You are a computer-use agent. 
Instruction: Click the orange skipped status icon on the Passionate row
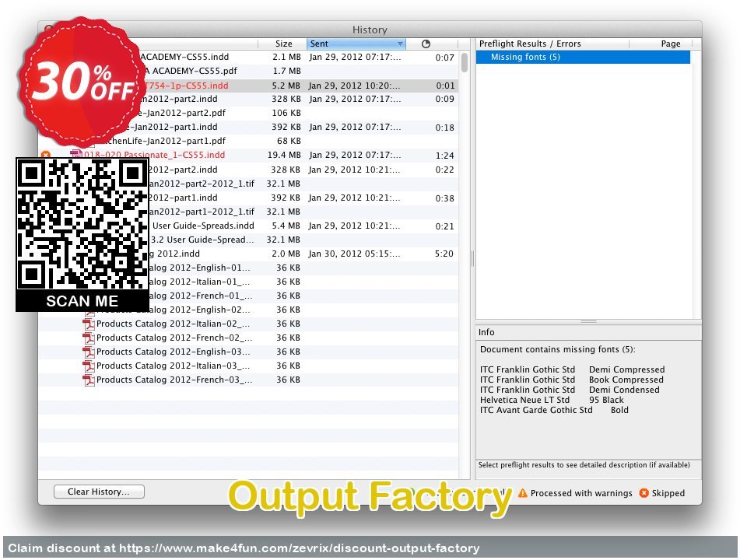pyautogui.click(x=46, y=155)
